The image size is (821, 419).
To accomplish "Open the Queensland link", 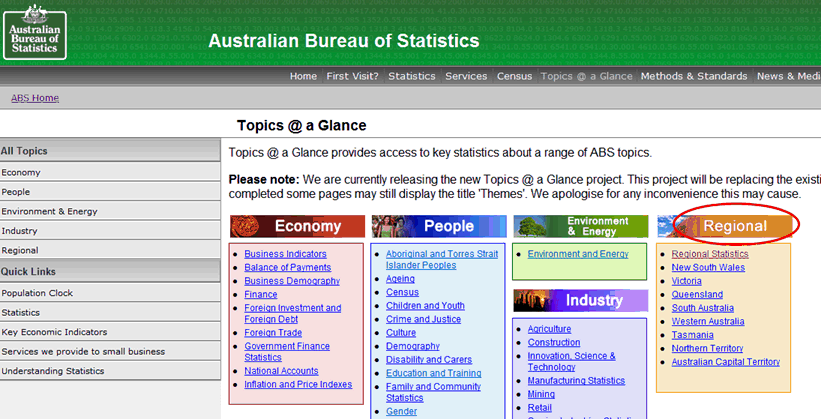I will [x=697, y=295].
